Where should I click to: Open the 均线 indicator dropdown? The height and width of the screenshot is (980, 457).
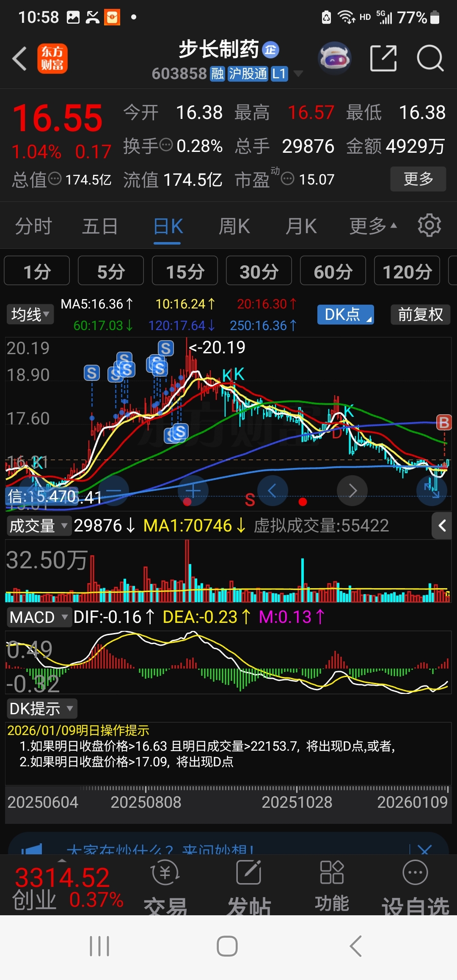click(x=30, y=314)
